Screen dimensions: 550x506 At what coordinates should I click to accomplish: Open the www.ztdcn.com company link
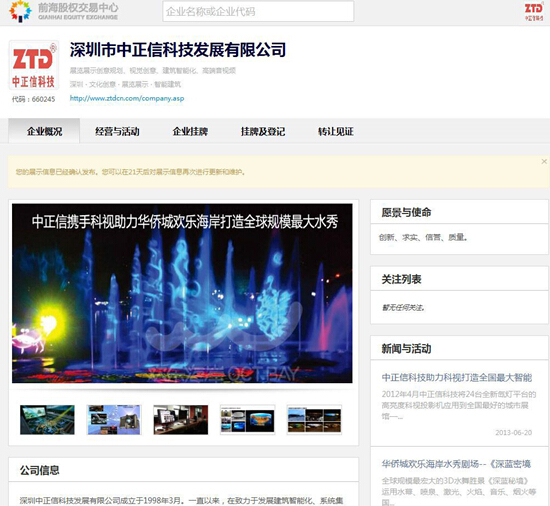[127, 98]
